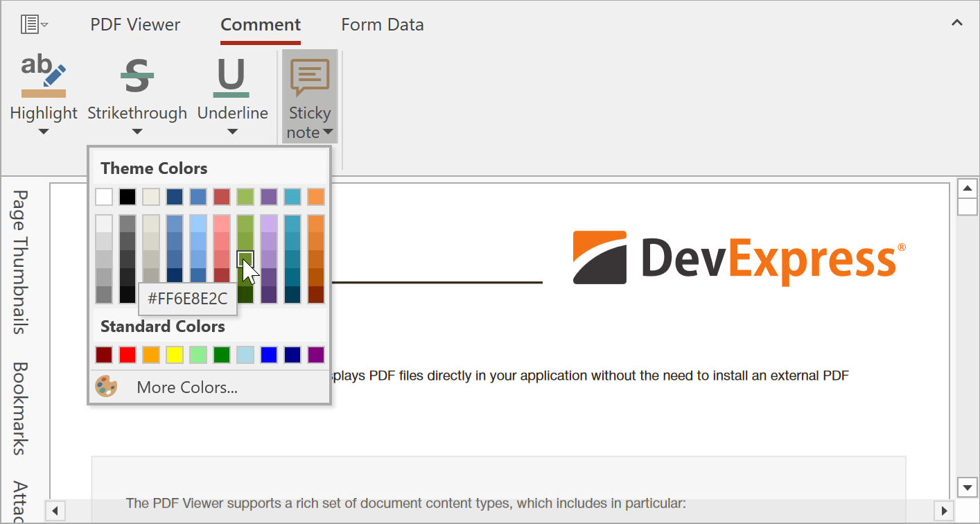Select the orange theme color swatch
This screenshot has width=980, height=524.
(x=316, y=197)
